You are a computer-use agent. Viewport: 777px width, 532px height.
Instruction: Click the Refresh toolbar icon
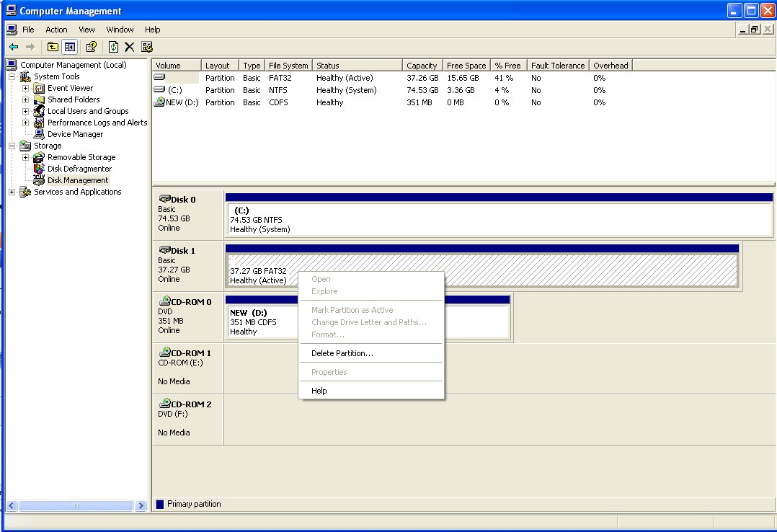click(113, 46)
